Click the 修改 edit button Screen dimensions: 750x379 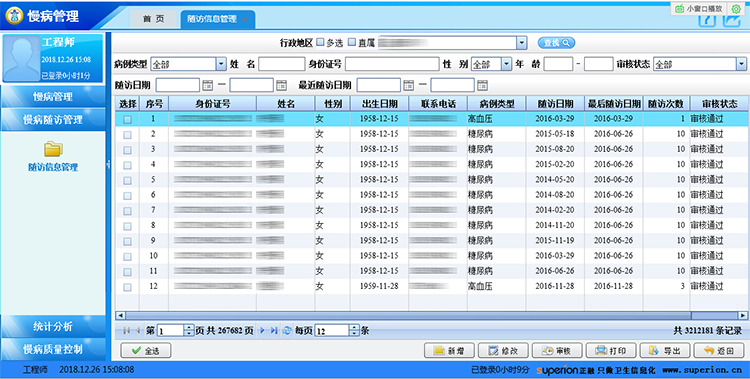click(503, 351)
